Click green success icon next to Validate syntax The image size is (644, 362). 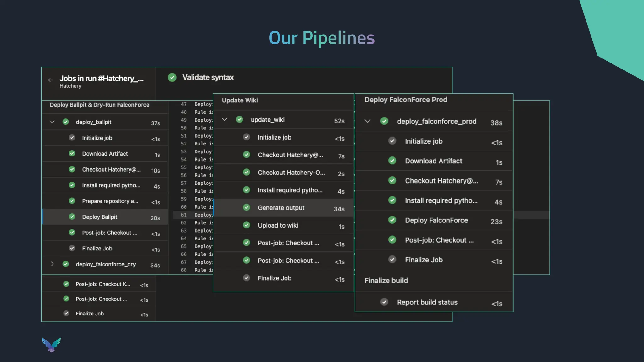pyautogui.click(x=172, y=77)
